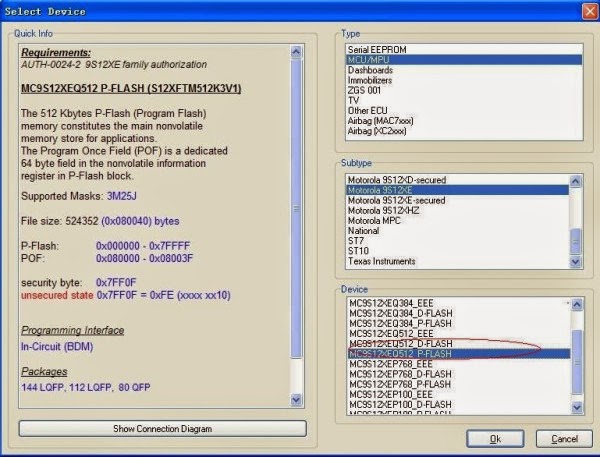Click Subtype list scrollbar thumb
The width and height of the screenshot is (600, 457).
point(576,241)
